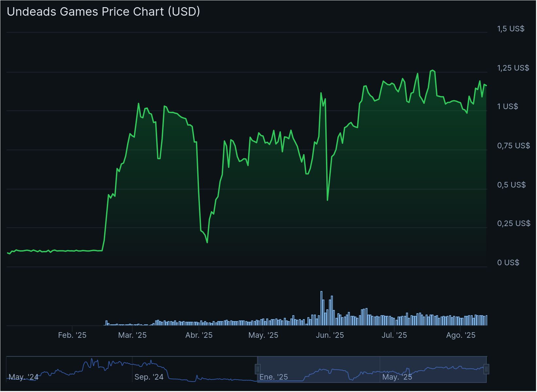The image size is (537, 392).
Task: Click the 0,5 US$ axis label
Action: (x=512, y=185)
